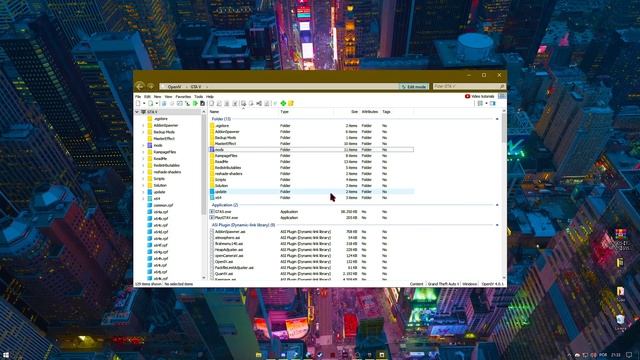Expand the RampageFiles tree folder
Screen dimensions: 640x360
point(143,152)
